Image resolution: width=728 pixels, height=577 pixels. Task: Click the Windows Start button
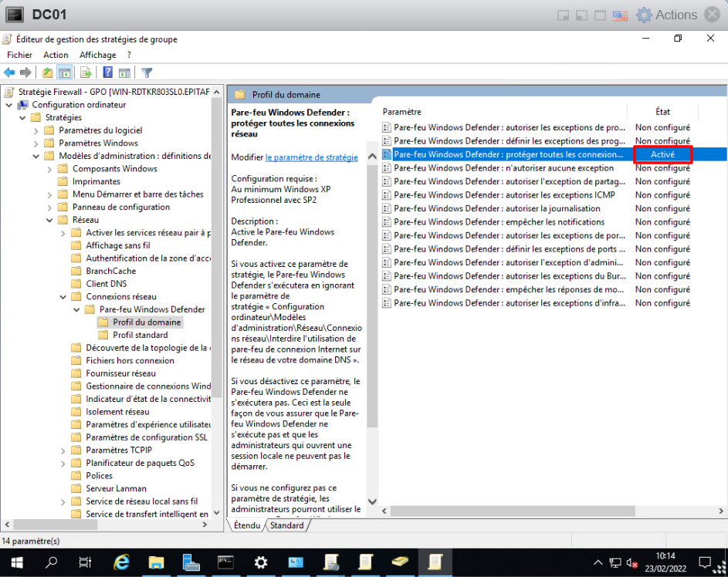(x=15, y=562)
